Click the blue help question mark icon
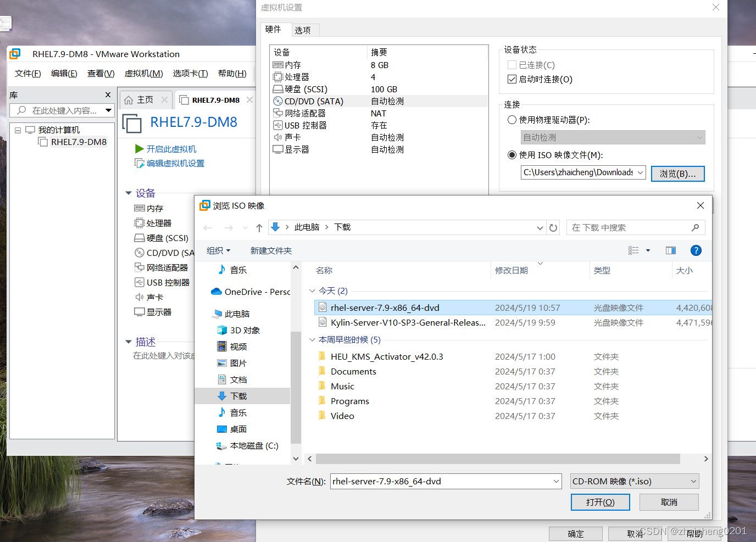756x542 pixels. click(696, 250)
